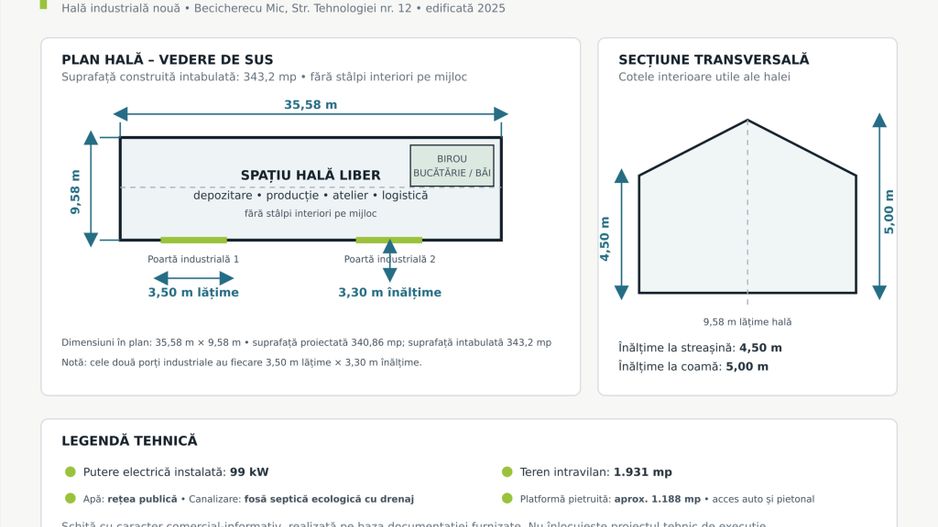Click the green bullet beside Teren intravilan
Screen dimensions: 938x527
tap(507, 472)
